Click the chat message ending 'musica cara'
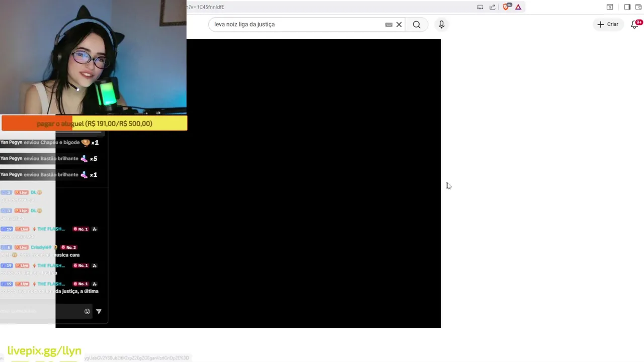 (x=40, y=255)
